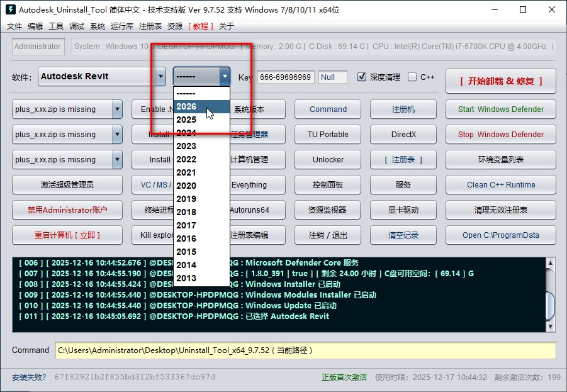This screenshot has width=567, height=392.
Task: Pick 2021 in the year dropdown list
Action: (201, 172)
